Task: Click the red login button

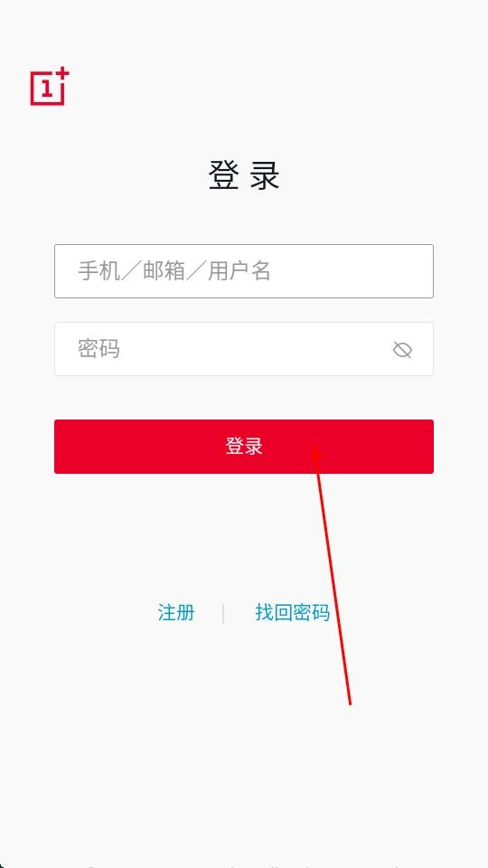Action: tap(243, 446)
